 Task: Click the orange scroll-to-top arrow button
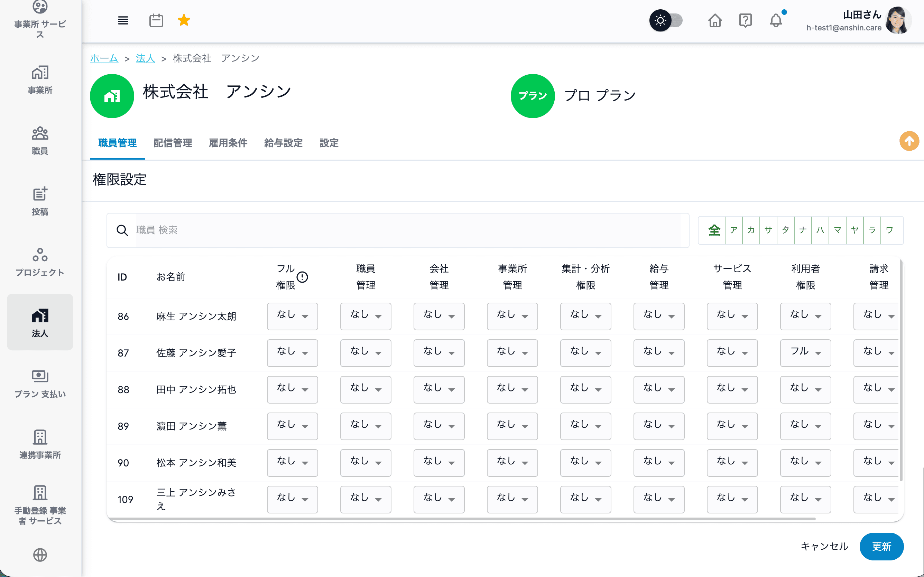click(909, 141)
